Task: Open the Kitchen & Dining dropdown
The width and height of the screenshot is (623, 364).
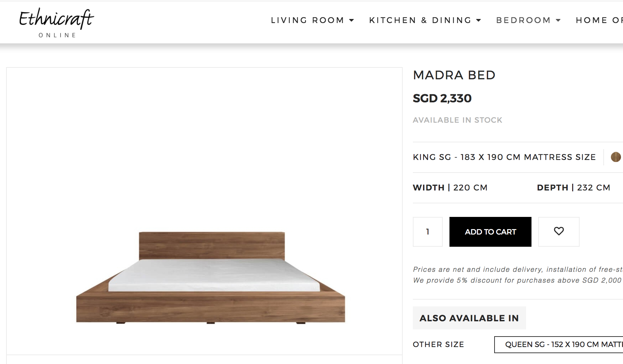Action: point(425,20)
